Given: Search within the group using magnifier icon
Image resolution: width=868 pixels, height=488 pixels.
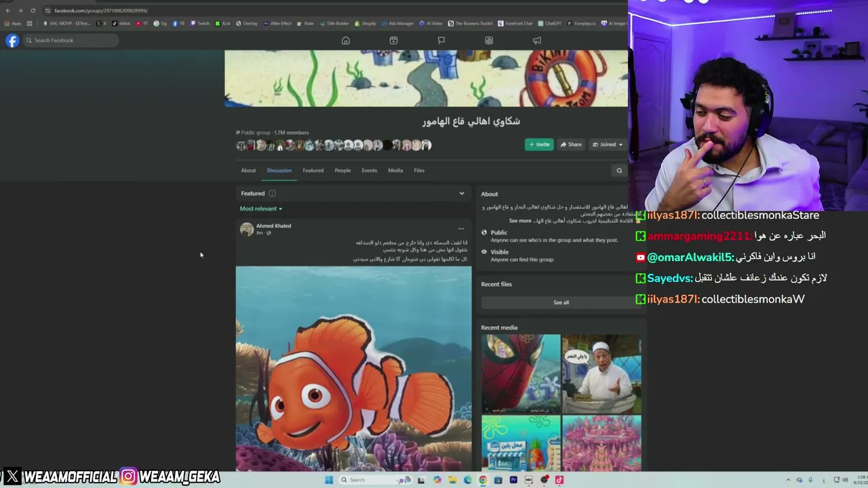Looking at the screenshot, I should click(619, 171).
